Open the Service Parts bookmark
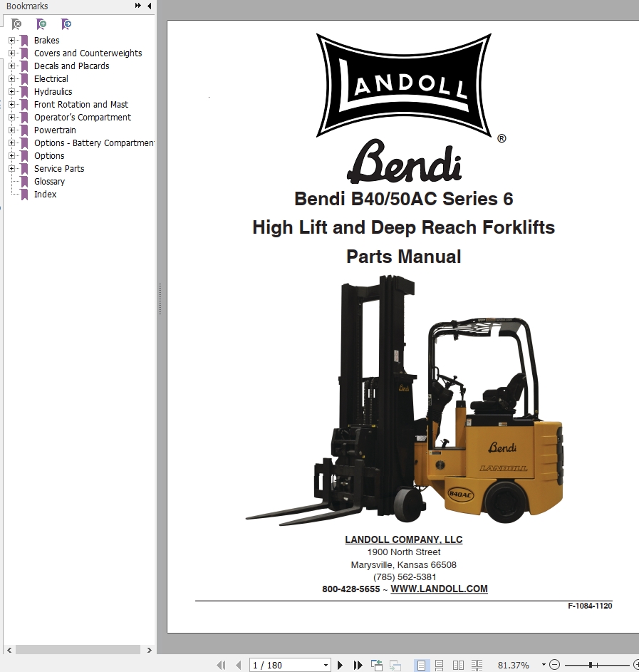This screenshot has height=672, width=639. (x=59, y=169)
